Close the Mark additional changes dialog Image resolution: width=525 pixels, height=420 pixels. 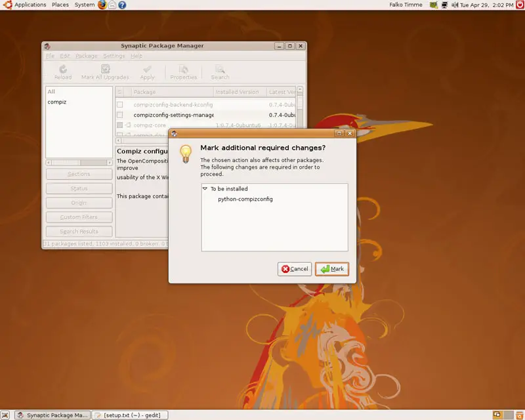350,133
